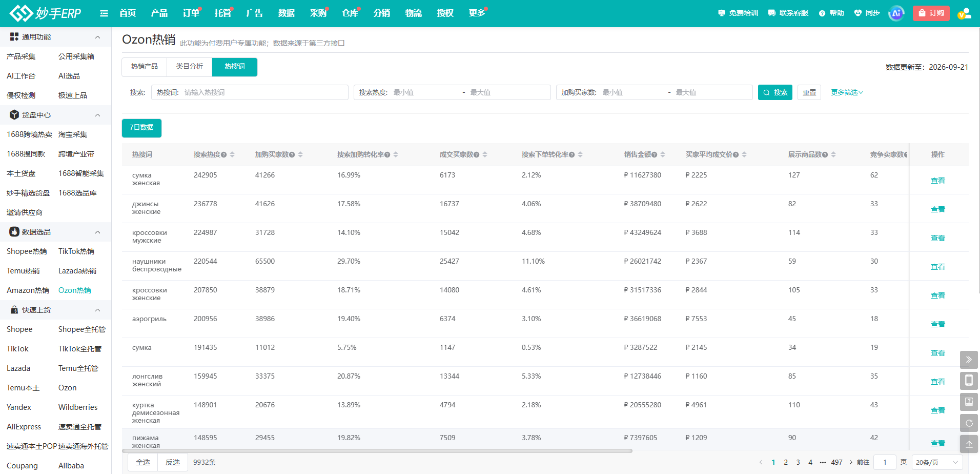Click the floating mobile phone icon
This screenshot has width=980, height=474.
coord(969,381)
